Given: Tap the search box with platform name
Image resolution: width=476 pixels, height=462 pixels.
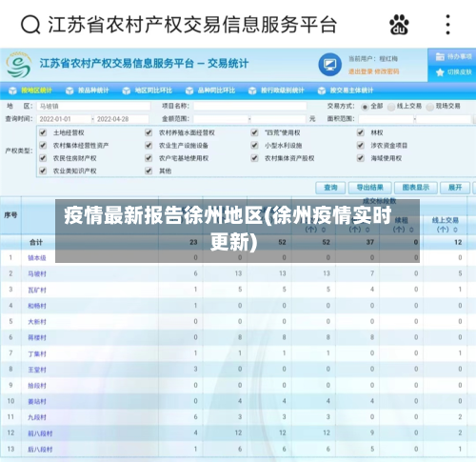Looking at the screenshot, I should (x=191, y=25).
